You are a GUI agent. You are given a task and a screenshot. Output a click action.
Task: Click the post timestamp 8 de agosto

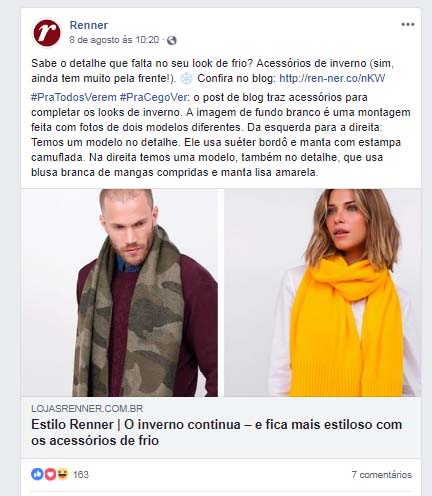114,40
